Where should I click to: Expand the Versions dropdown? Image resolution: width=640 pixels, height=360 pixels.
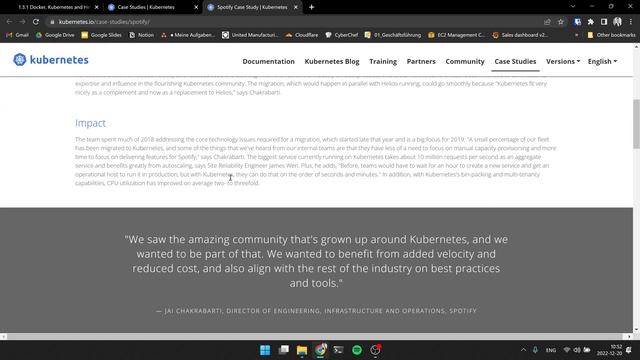pyautogui.click(x=563, y=62)
